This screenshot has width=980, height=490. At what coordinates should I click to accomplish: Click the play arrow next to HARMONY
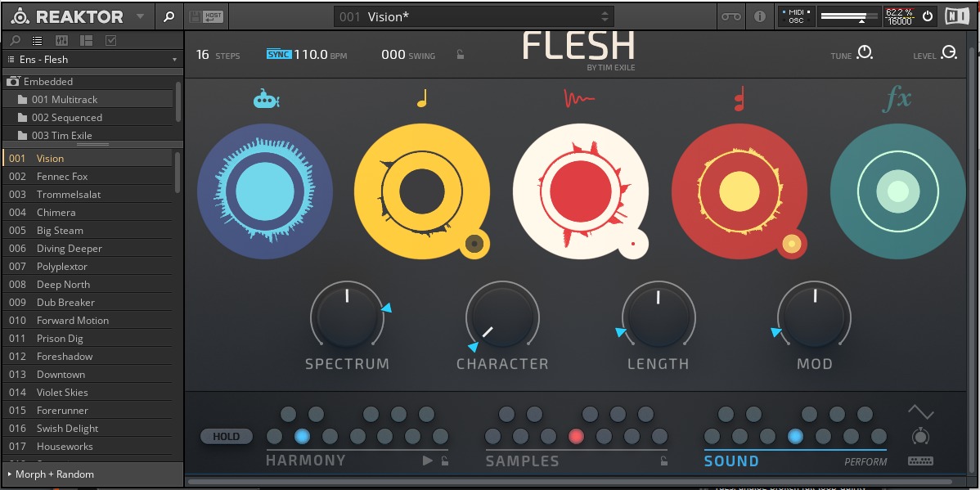428,461
